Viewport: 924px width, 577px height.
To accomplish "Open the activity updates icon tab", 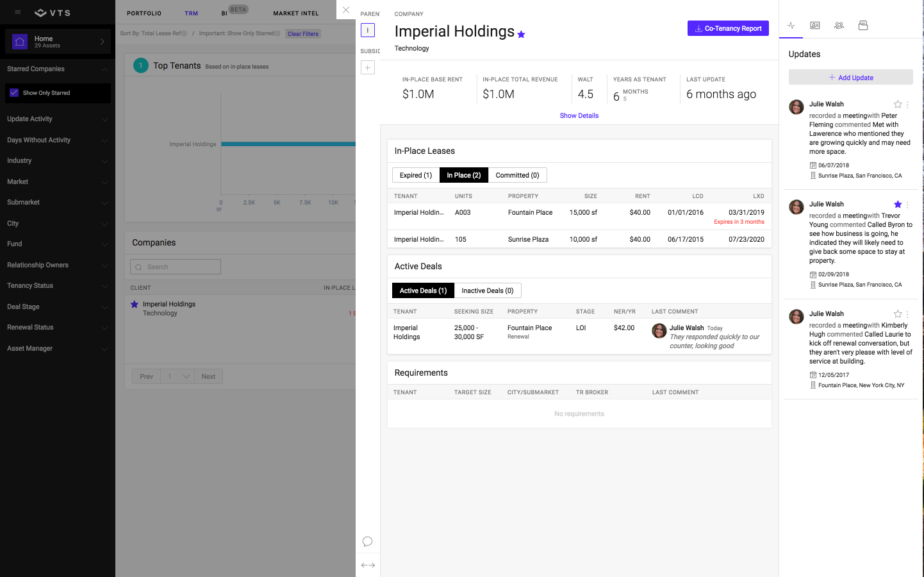I will [x=791, y=26].
